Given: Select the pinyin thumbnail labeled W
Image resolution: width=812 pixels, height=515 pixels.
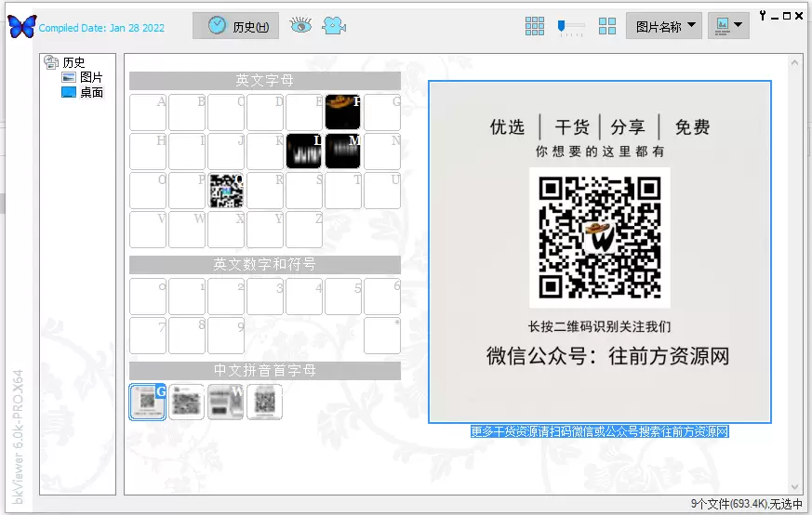Looking at the screenshot, I should point(226,402).
